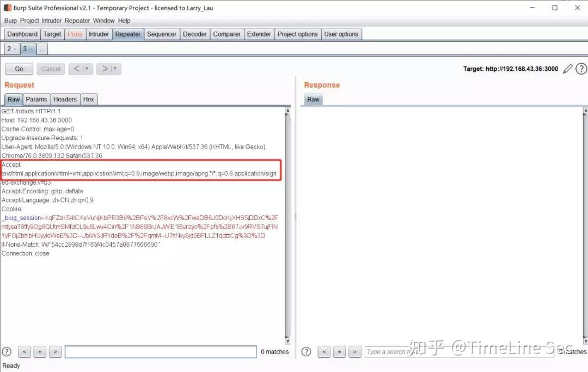Click the pencil icon to edit the target URL

coord(567,69)
